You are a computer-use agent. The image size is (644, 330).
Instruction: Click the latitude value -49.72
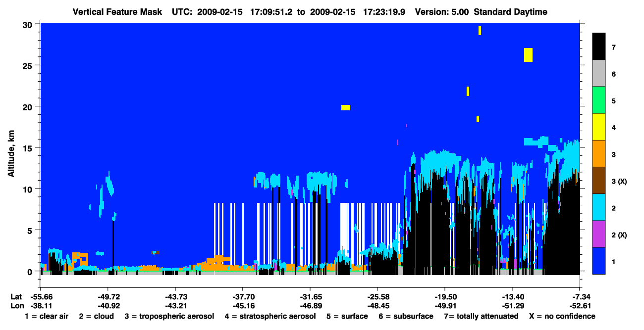108,296
